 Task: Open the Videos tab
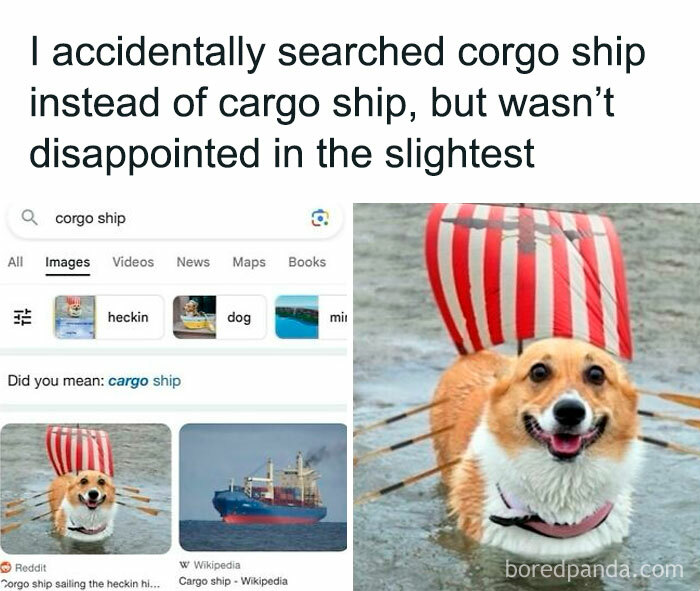click(133, 262)
